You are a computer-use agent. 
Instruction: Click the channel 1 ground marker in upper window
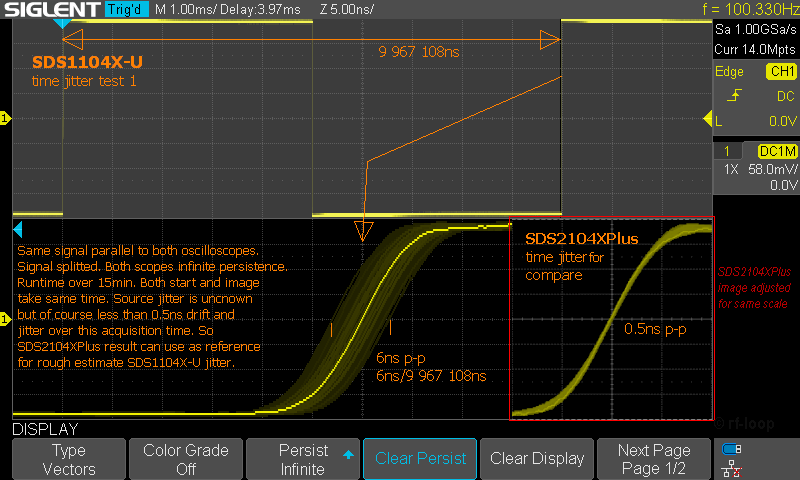tap(5, 118)
